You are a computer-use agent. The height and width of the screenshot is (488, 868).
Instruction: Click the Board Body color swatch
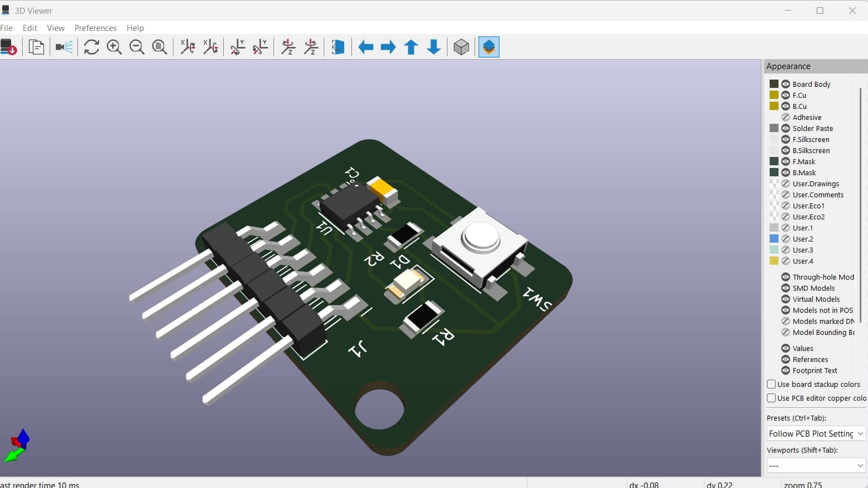point(774,84)
